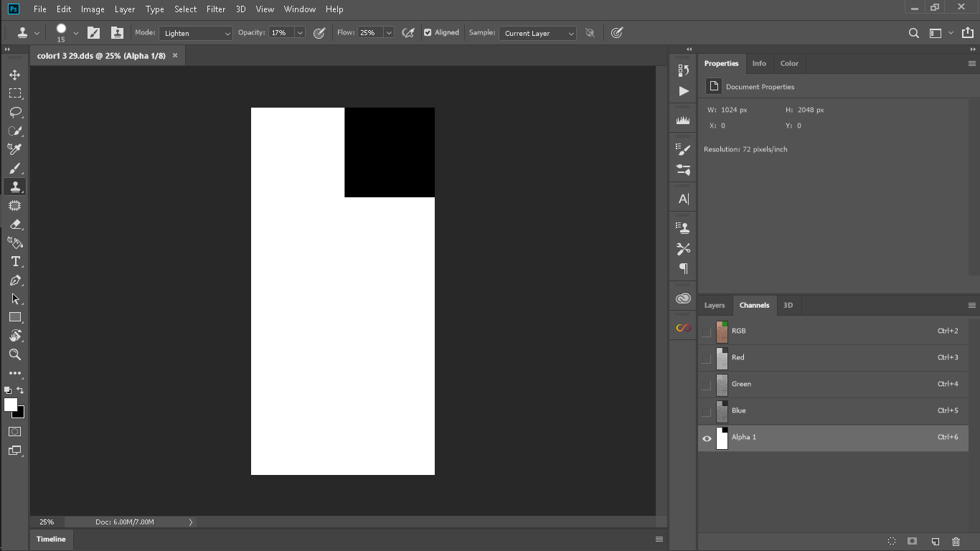
Task: Open the Filter menu
Action: [x=216, y=9]
